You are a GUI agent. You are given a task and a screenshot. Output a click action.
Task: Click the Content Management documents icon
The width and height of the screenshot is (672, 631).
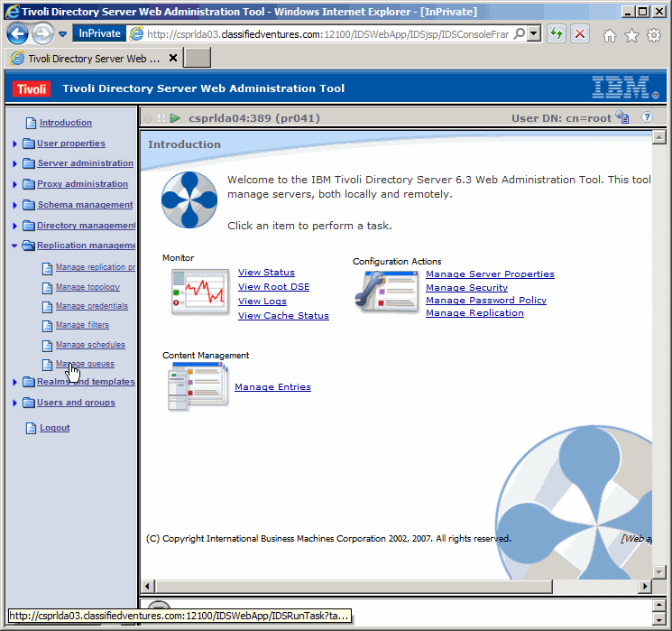pos(197,385)
